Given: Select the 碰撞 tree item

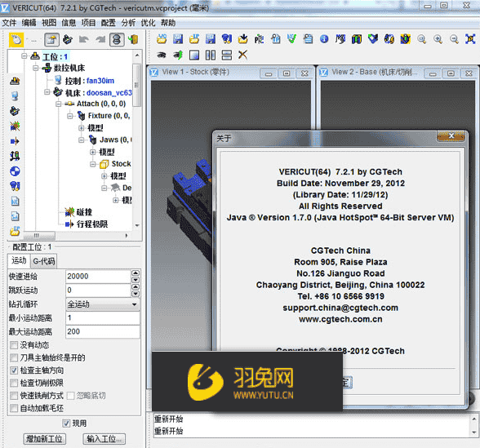Looking at the screenshot, I should pos(84,212).
